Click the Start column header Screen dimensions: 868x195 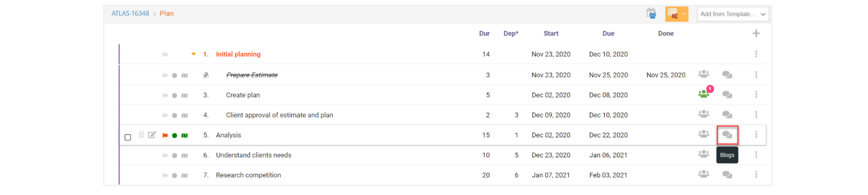pyautogui.click(x=551, y=33)
